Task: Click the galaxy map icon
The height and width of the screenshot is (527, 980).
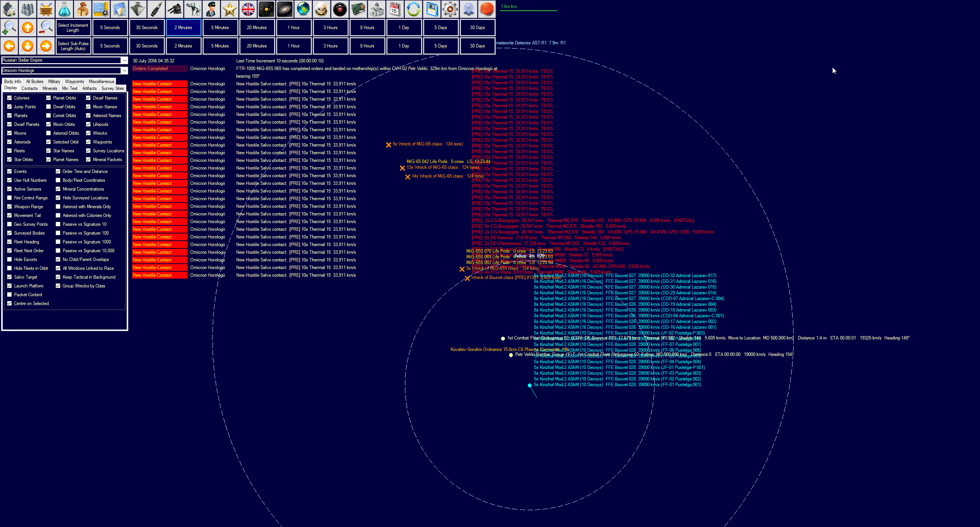Action: click(x=285, y=9)
